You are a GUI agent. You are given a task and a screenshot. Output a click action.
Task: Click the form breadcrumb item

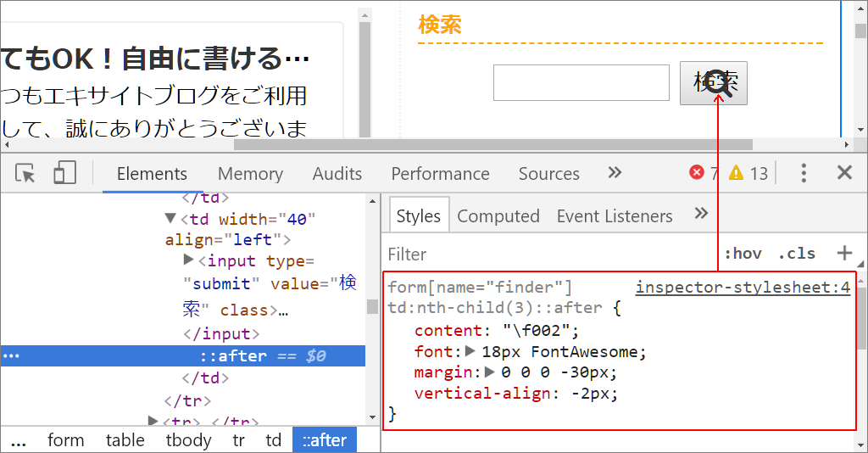(x=66, y=440)
